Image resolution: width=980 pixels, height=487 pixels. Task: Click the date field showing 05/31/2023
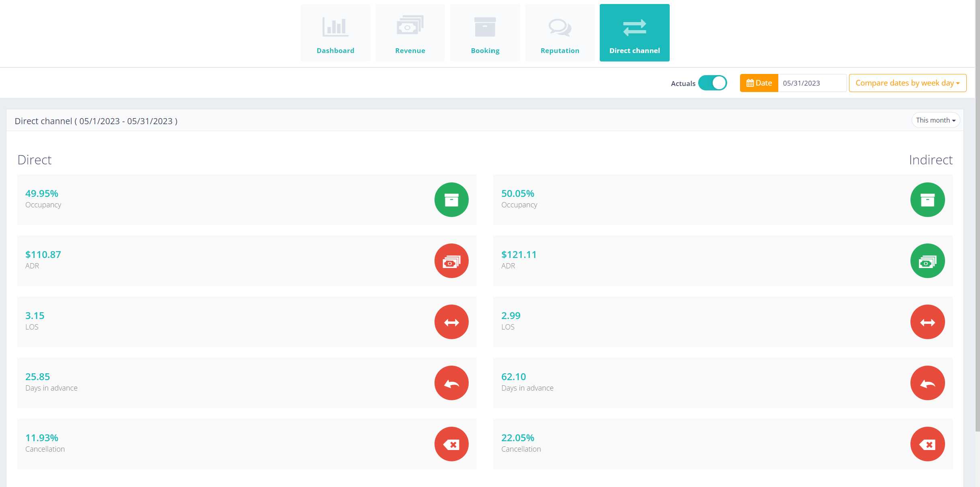(x=812, y=83)
